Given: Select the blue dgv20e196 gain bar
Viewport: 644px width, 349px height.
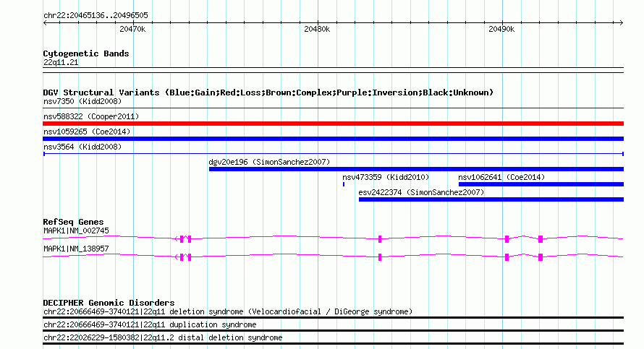Looking at the screenshot, I should (417, 169).
